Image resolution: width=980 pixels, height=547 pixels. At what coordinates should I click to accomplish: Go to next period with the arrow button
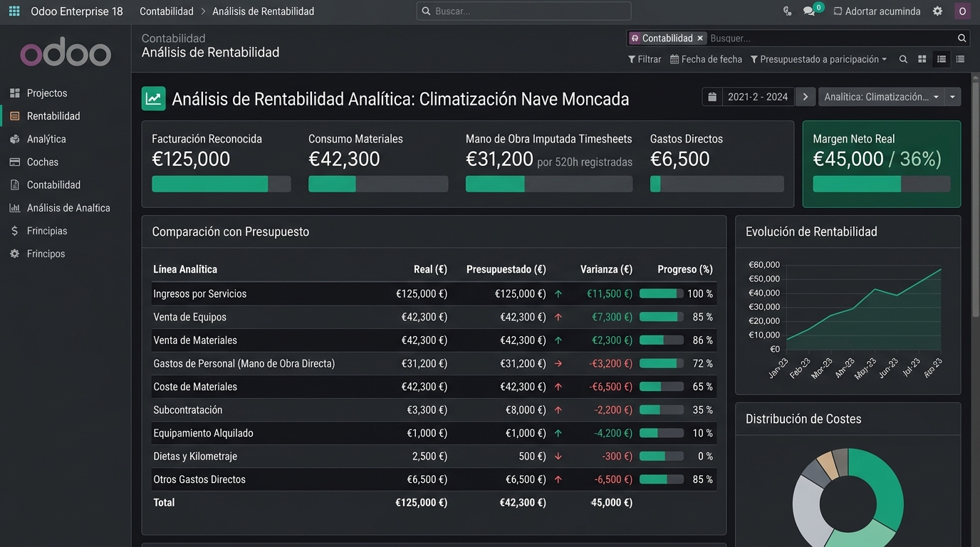[x=806, y=97]
